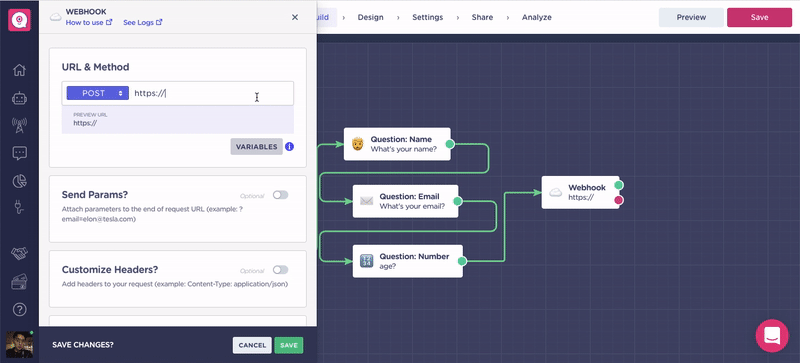Select the Webhook block on canvas

pyautogui.click(x=581, y=192)
